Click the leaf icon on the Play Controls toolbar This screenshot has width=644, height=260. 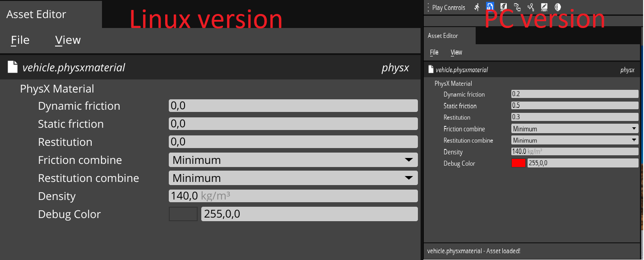click(x=503, y=7)
